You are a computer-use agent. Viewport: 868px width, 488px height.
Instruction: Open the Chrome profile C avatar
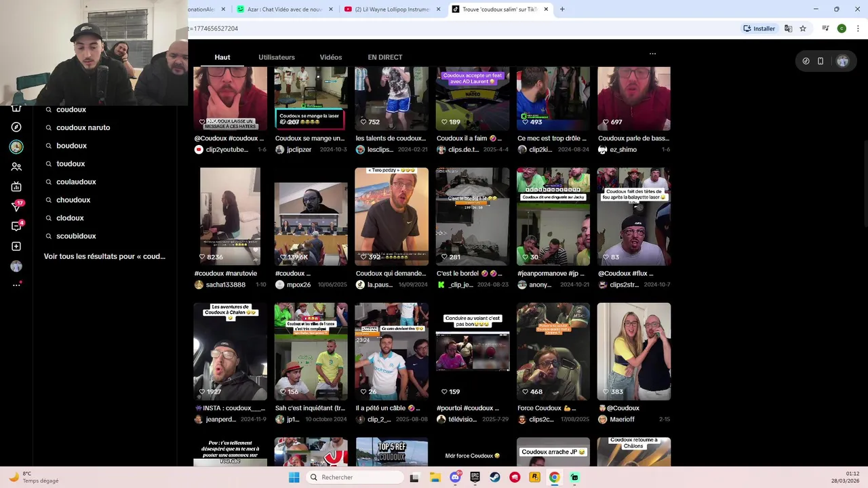click(x=842, y=28)
